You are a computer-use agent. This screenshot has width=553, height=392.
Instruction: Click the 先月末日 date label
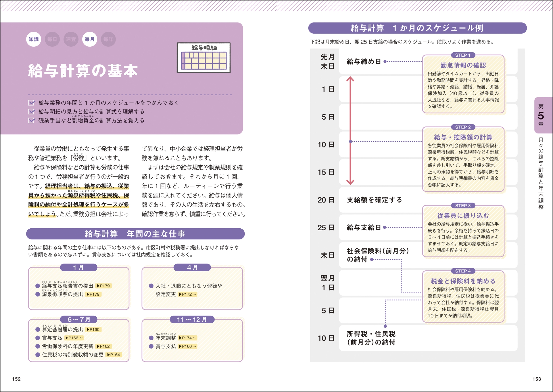(x=327, y=61)
